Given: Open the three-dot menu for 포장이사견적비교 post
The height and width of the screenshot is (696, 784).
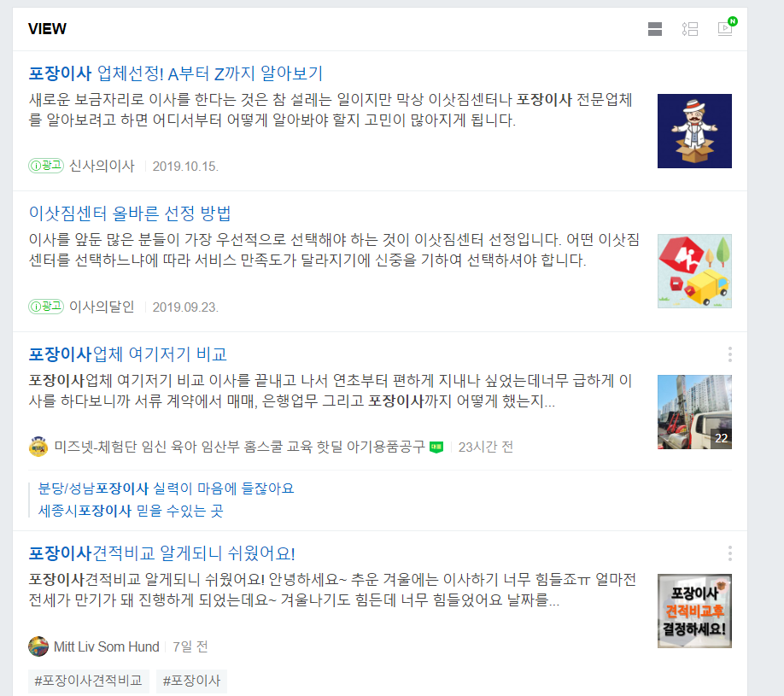Looking at the screenshot, I should (730, 553).
